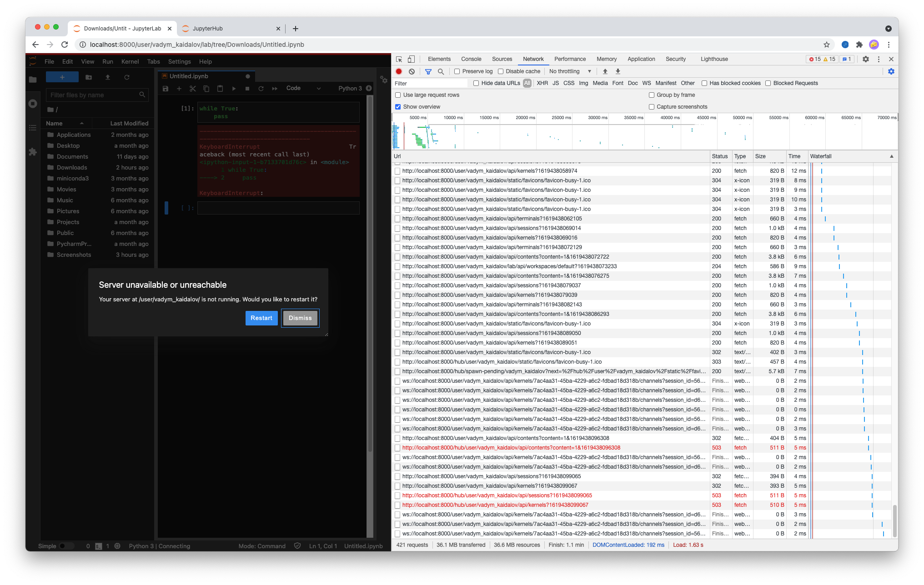Viewport: 924px width, 585px height.
Task: Clear the network request log
Action: (412, 71)
